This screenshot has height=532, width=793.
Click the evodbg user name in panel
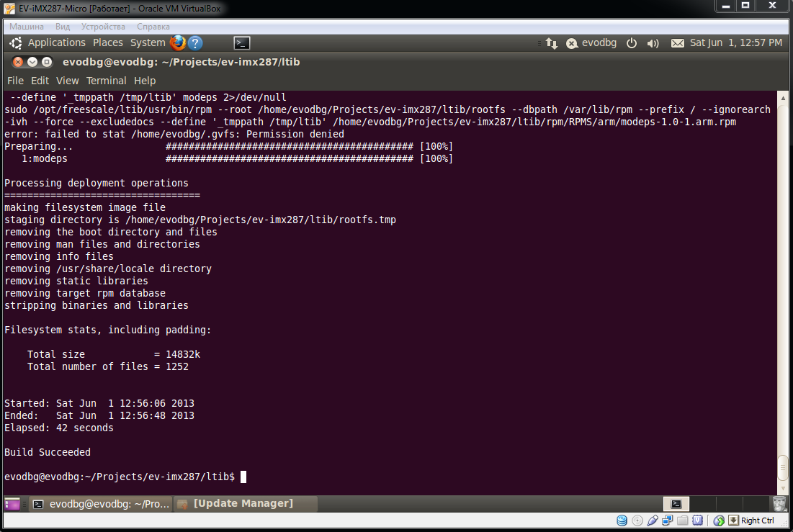tap(599, 43)
